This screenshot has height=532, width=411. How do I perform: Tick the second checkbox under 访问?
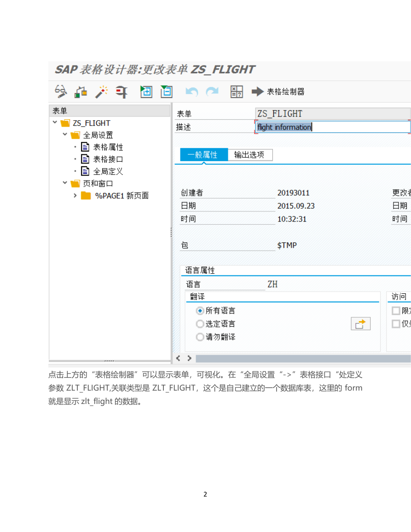(x=396, y=324)
